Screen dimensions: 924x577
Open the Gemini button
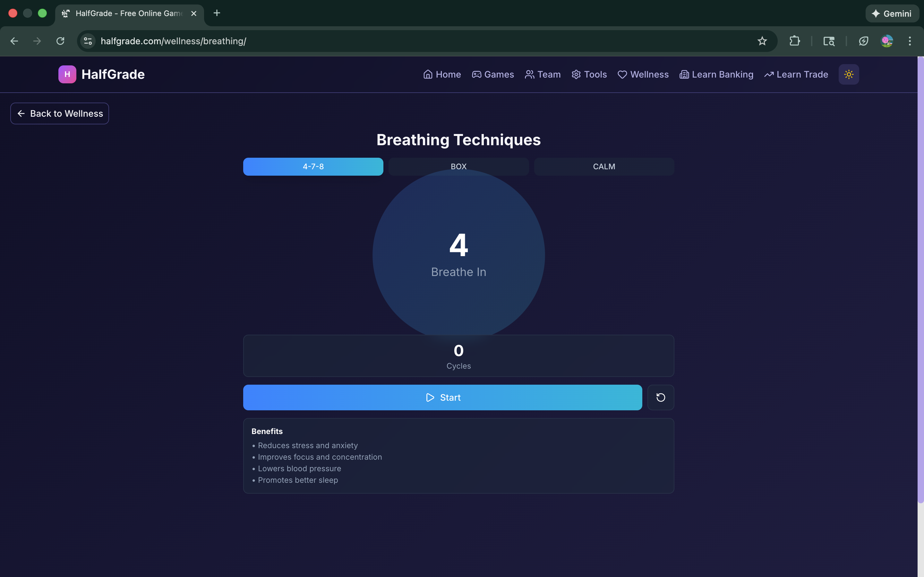click(892, 13)
